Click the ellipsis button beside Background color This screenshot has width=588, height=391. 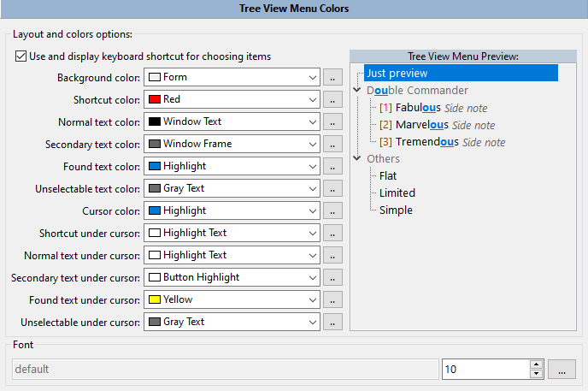pos(332,77)
